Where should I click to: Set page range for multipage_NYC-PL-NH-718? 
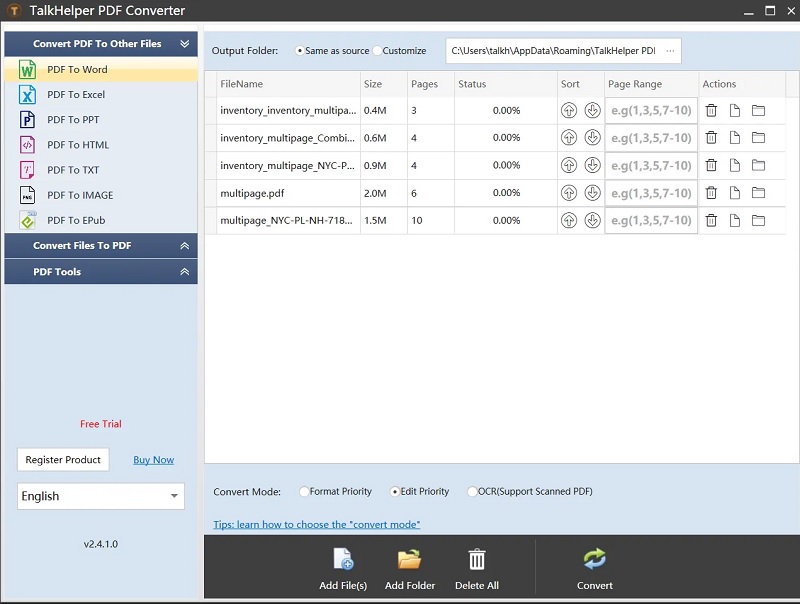coord(651,220)
